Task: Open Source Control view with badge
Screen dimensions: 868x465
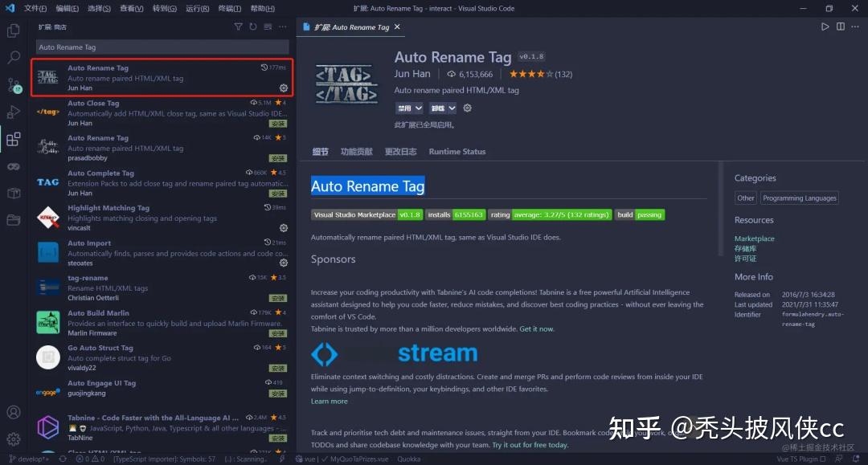Action: (14, 84)
